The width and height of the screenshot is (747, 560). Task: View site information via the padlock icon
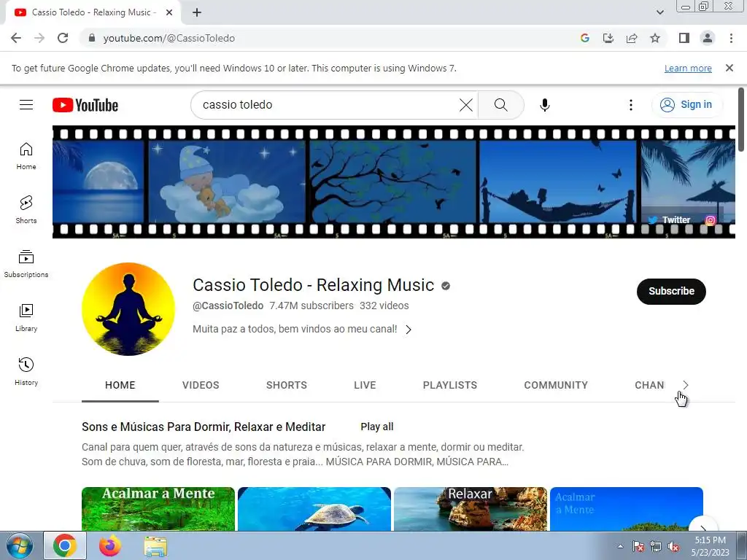pyautogui.click(x=92, y=38)
